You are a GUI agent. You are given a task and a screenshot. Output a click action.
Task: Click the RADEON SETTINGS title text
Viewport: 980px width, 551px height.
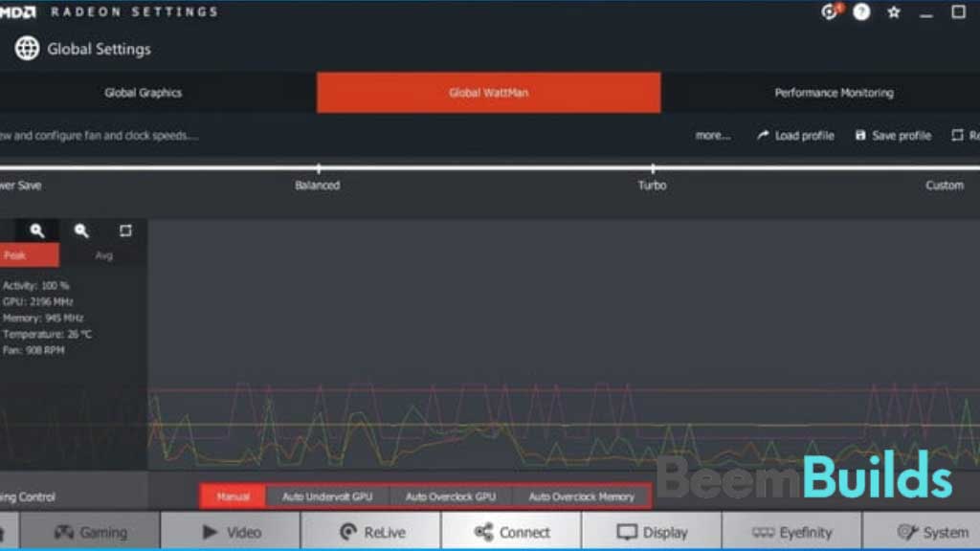point(134,11)
